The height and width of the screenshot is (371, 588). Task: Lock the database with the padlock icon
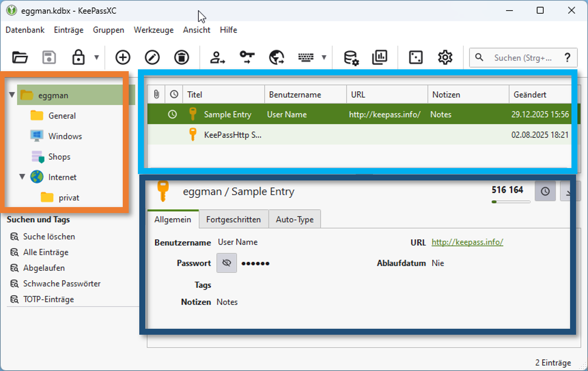[78, 57]
